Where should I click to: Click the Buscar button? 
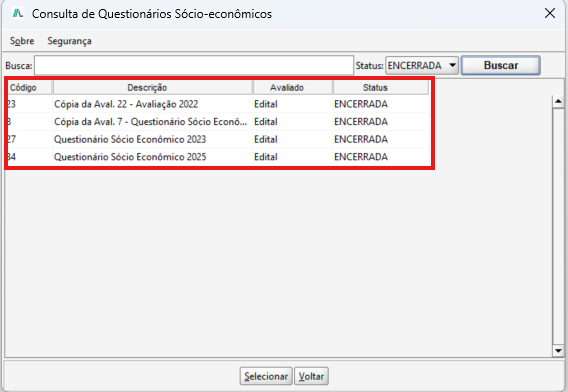[501, 66]
